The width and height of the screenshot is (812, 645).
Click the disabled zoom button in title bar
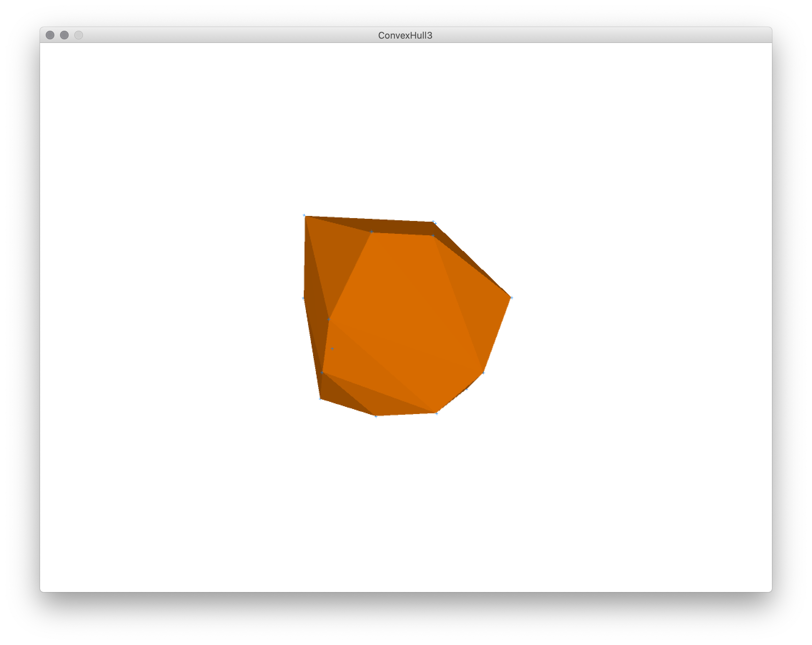pos(78,35)
